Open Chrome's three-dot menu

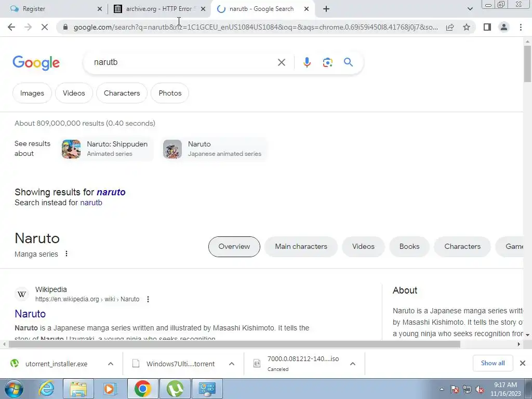(x=521, y=27)
